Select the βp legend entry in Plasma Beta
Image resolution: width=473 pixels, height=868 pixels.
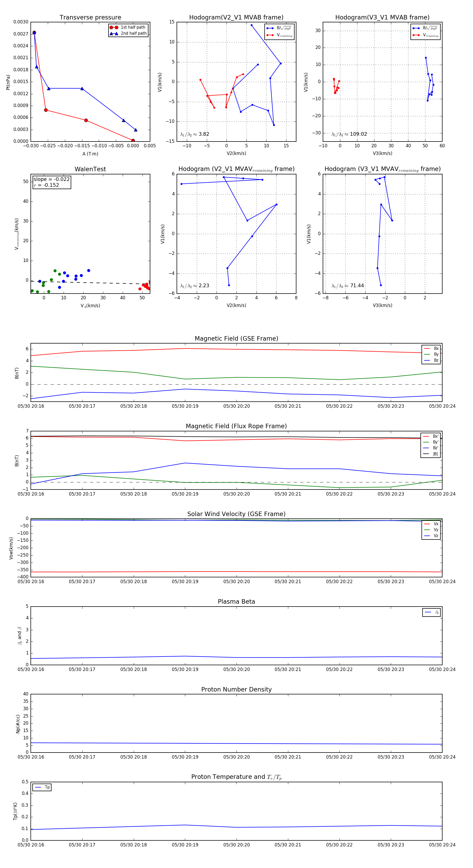click(431, 612)
